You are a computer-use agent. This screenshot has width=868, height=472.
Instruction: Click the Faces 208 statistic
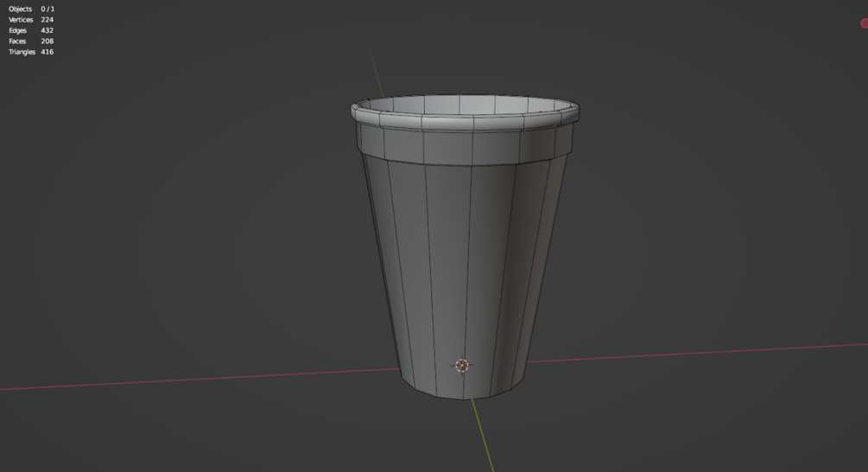(x=31, y=41)
